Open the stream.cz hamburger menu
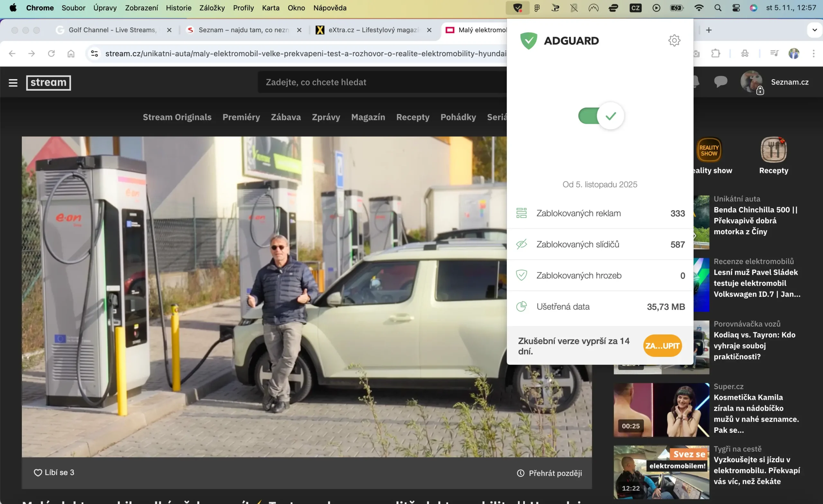The height and width of the screenshot is (504, 823). 13,83
